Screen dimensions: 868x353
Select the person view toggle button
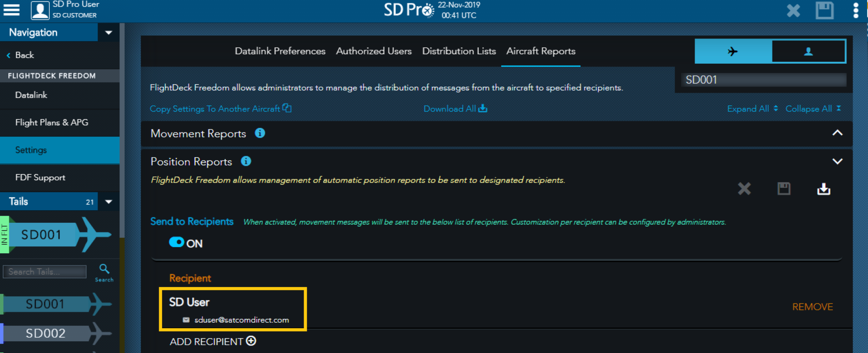809,51
